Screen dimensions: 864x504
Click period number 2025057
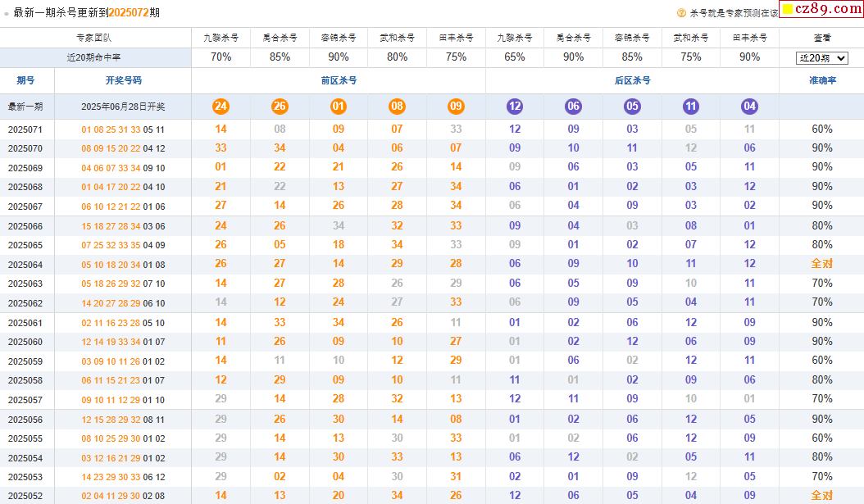pyautogui.click(x=25, y=400)
